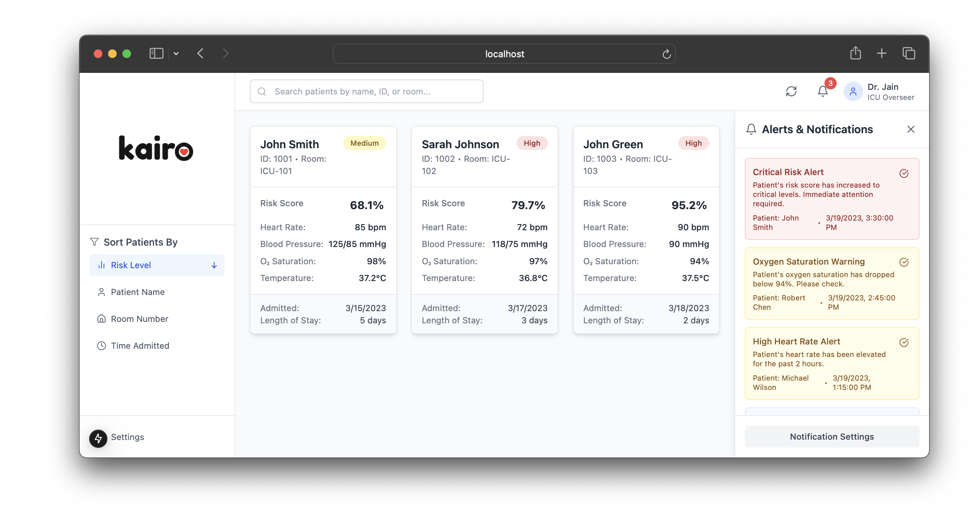This screenshot has width=980, height=517.
Task: Sort patients by Patient Name
Action: [x=137, y=292]
